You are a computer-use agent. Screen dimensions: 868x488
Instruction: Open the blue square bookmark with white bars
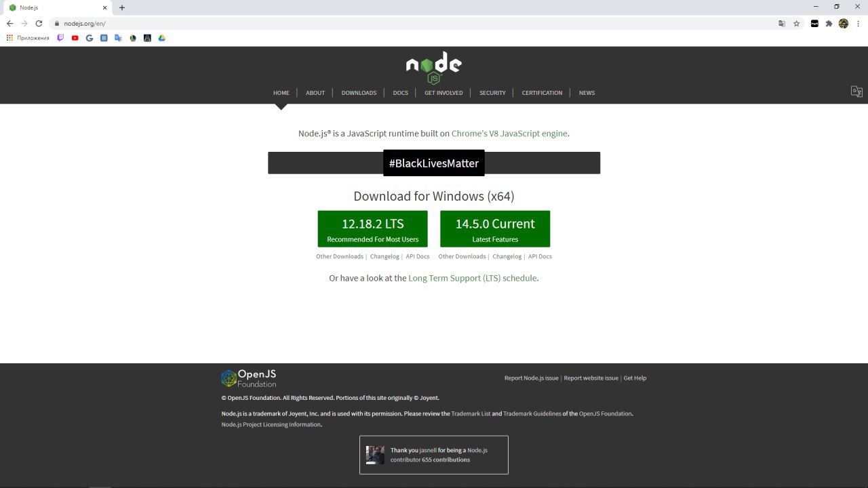[104, 38]
